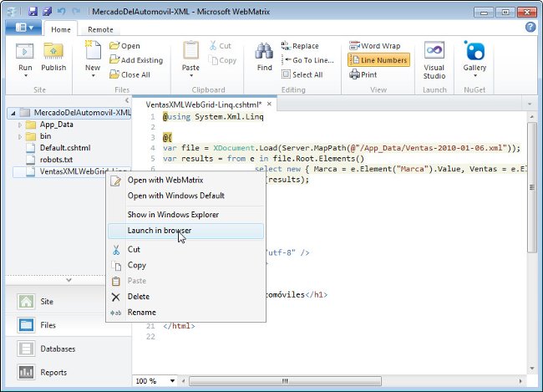Launch Visual Studio from the ribbon
Image resolution: width=543 pixels, height=392 pixels.
point(434,60)
